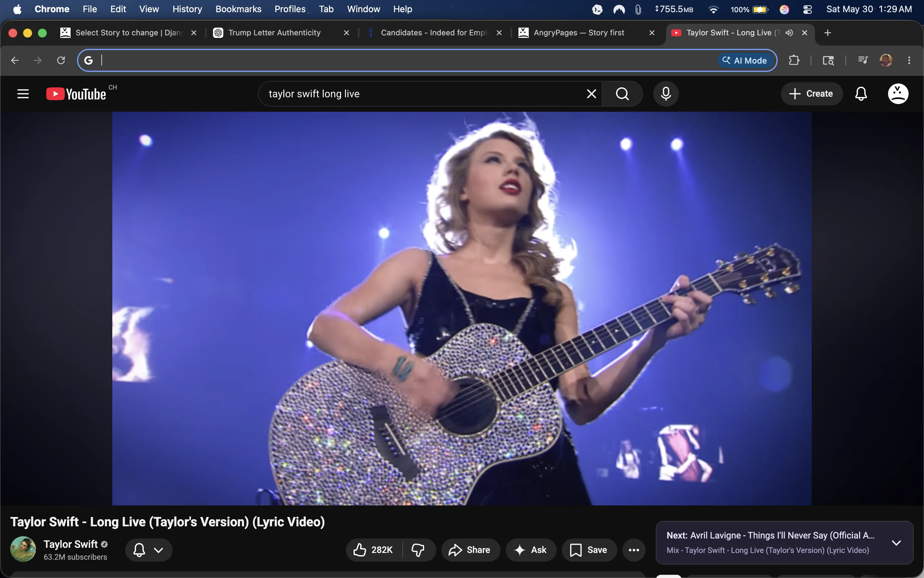Submit search with magnifier button
924x578 pixels.
(622, 94)
